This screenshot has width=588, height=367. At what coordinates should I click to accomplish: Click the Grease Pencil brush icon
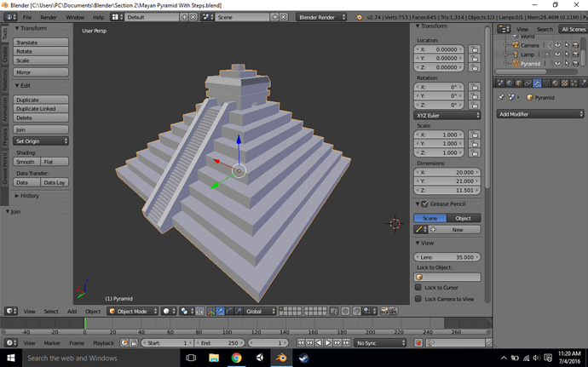[419, 230]
